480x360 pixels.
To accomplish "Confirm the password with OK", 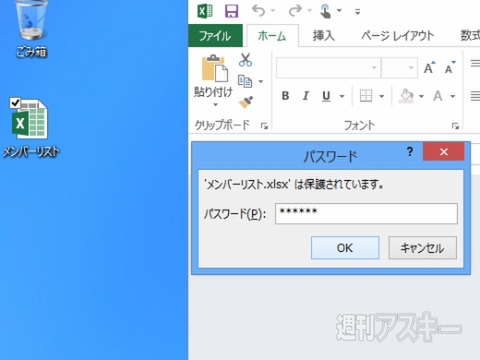I will pos(345,248).
